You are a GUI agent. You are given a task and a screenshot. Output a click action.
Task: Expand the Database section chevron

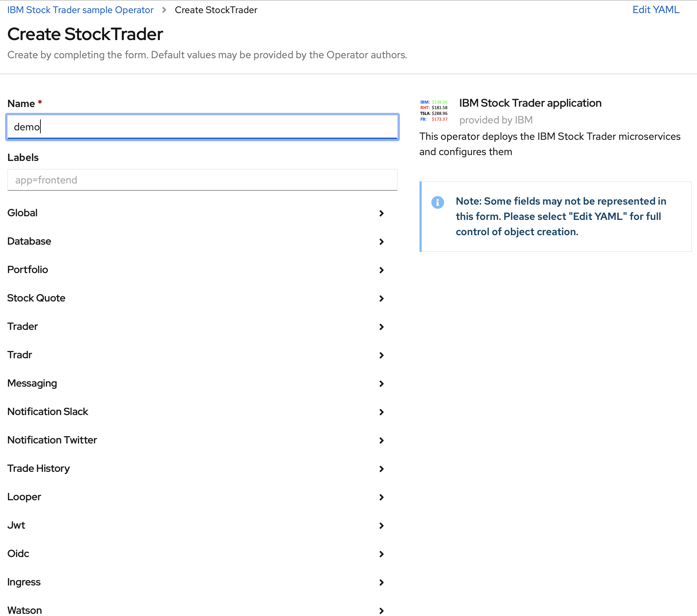pyautogui.click(x=381, y=241)
